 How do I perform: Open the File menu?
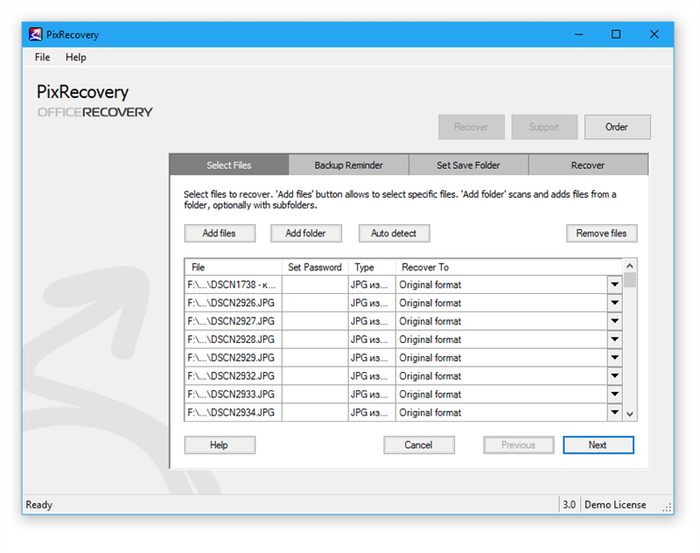(x=42, y=58)
